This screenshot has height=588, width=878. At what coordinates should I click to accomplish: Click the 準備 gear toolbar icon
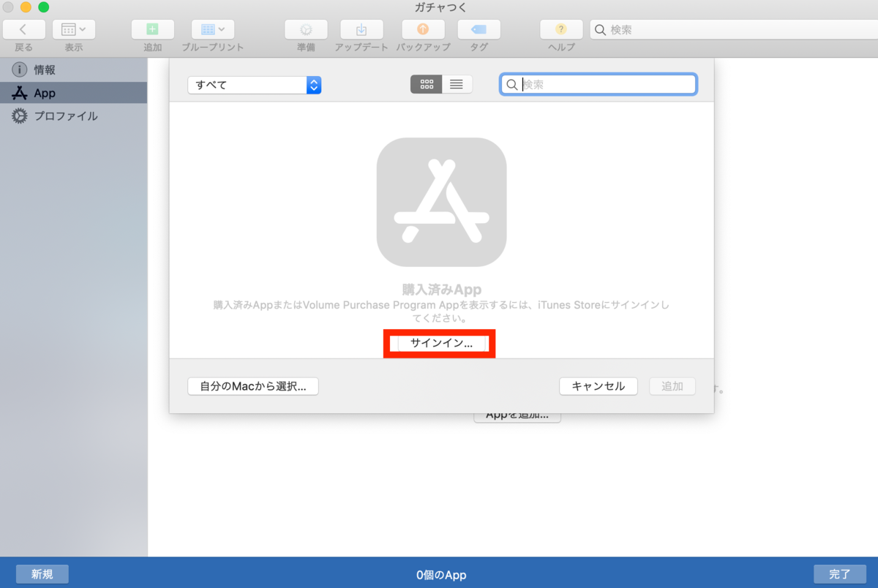(306, 29)
